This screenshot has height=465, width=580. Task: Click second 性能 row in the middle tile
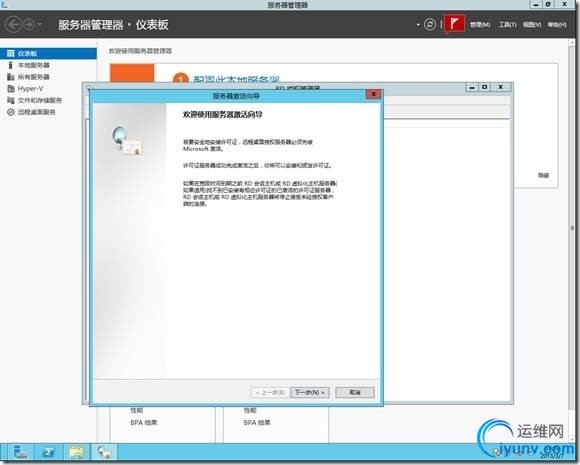pos(250,411)
